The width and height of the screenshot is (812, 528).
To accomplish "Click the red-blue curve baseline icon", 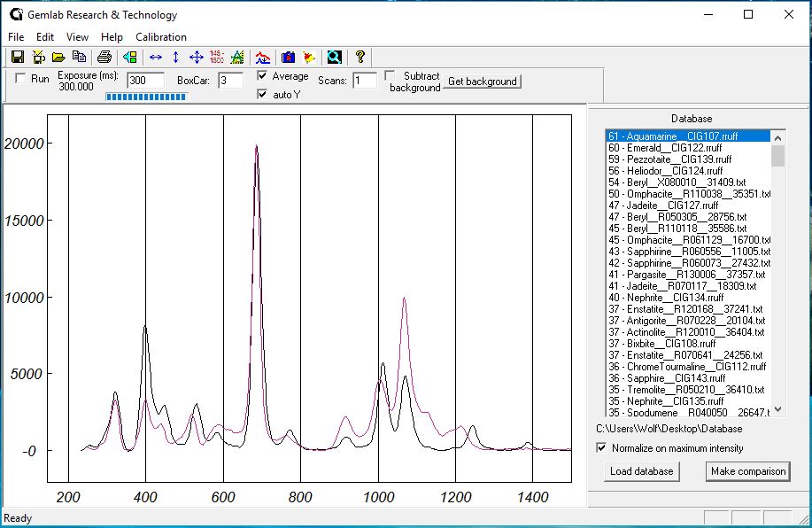I will click(263, 57).
